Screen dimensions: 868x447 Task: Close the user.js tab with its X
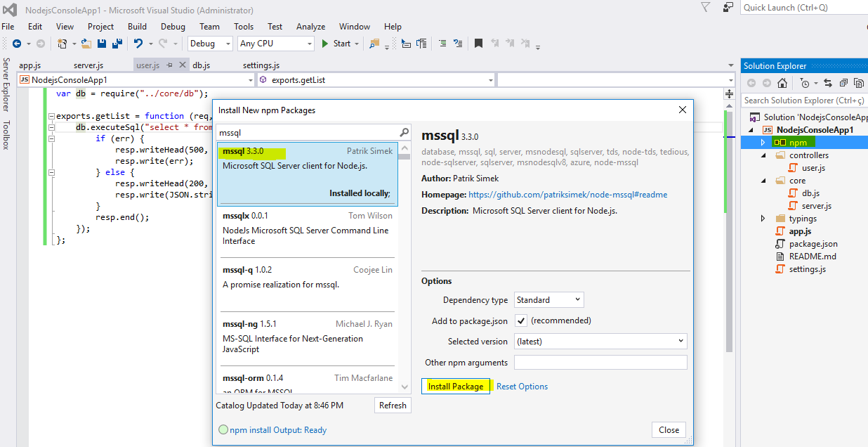(183, 65)
